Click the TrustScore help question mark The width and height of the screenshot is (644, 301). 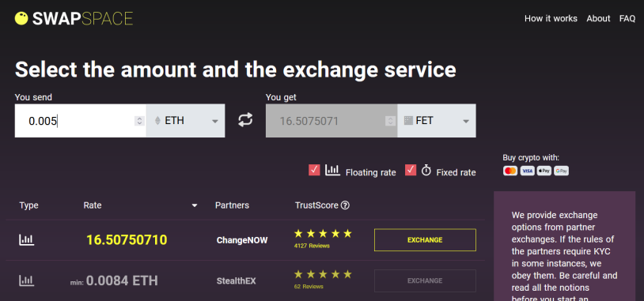pos(346,205)
